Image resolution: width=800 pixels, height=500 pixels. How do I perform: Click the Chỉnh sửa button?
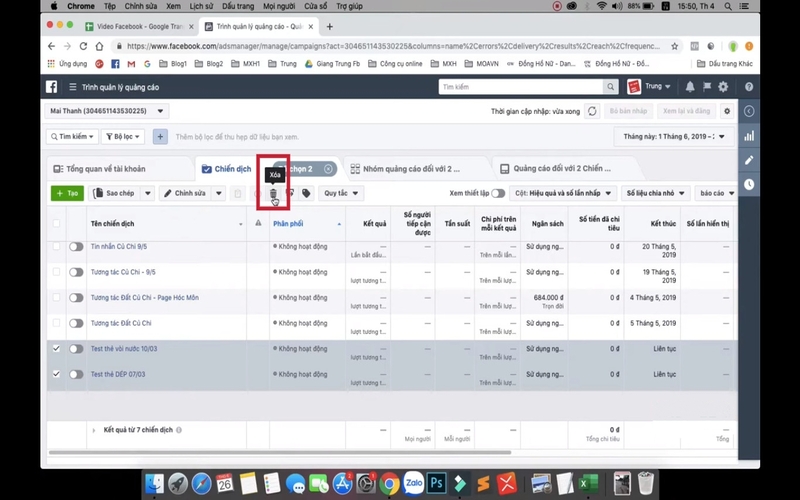coord(186,193)
